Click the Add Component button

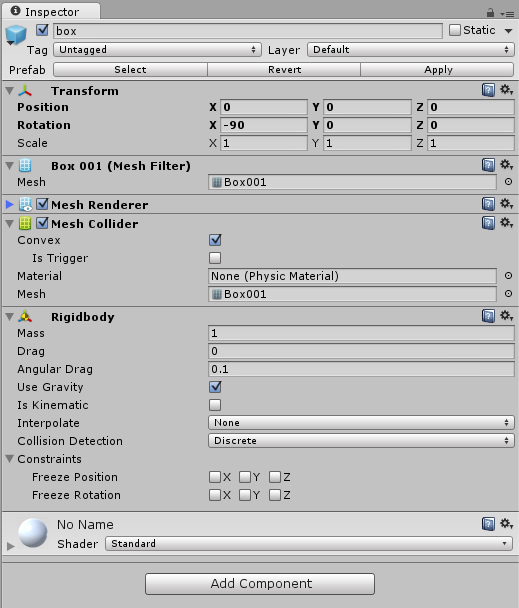pos(260,584)
